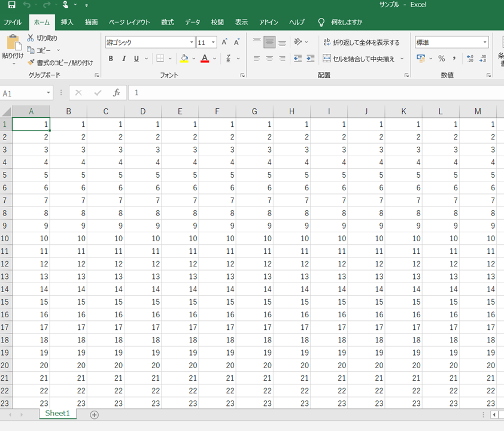Click comma style icon

click(x=454, y=59)
